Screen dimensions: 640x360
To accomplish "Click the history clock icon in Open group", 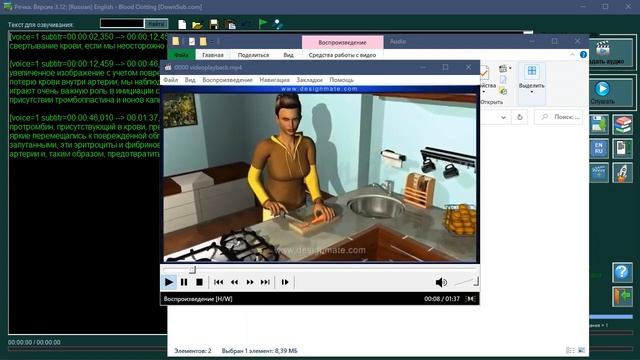I will click(504, 91).
